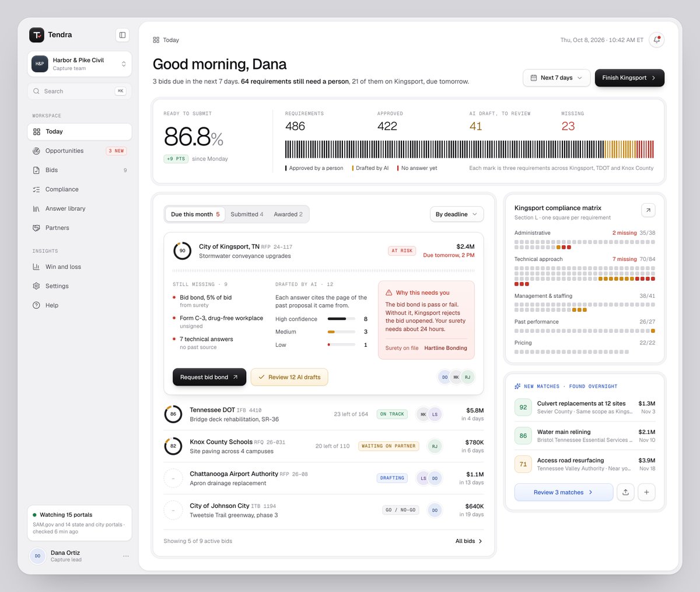700x592 pixels.
Task: Click the Win and loss chart icon
Action: click(37, 267)
